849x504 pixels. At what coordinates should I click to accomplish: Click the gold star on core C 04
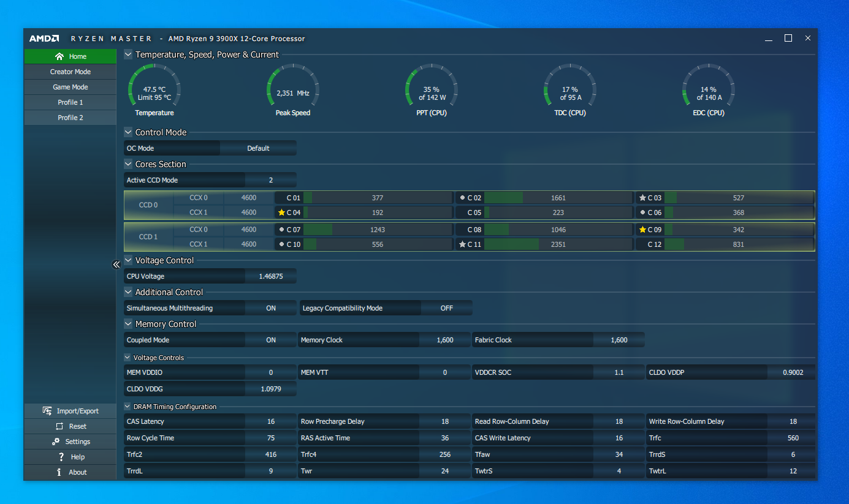click(x=281, y=213)
